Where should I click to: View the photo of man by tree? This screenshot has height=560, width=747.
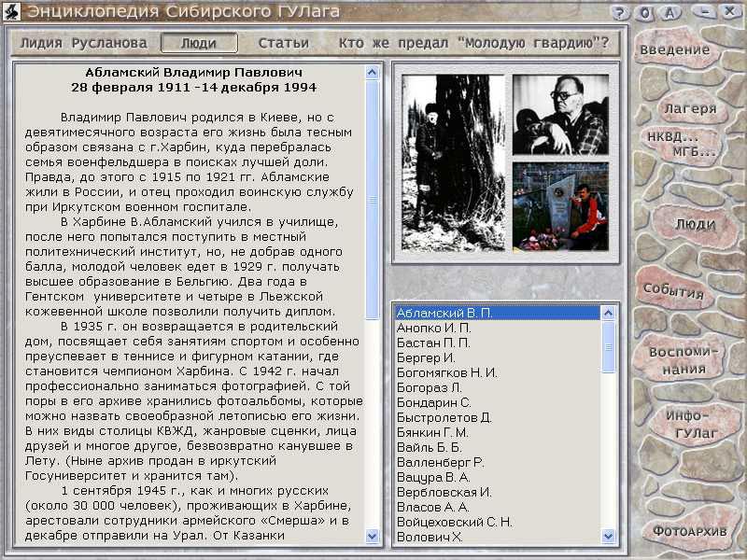[x=453, y=162]
